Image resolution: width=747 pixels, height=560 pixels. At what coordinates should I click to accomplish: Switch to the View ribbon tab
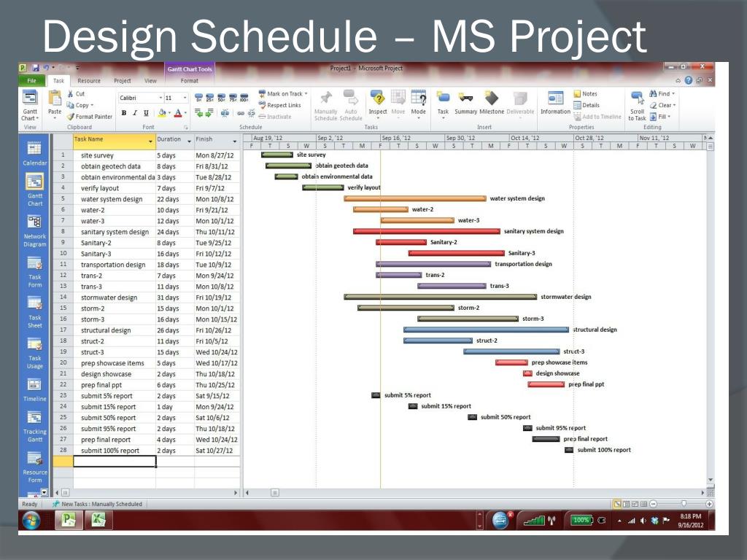click(150, 81)
